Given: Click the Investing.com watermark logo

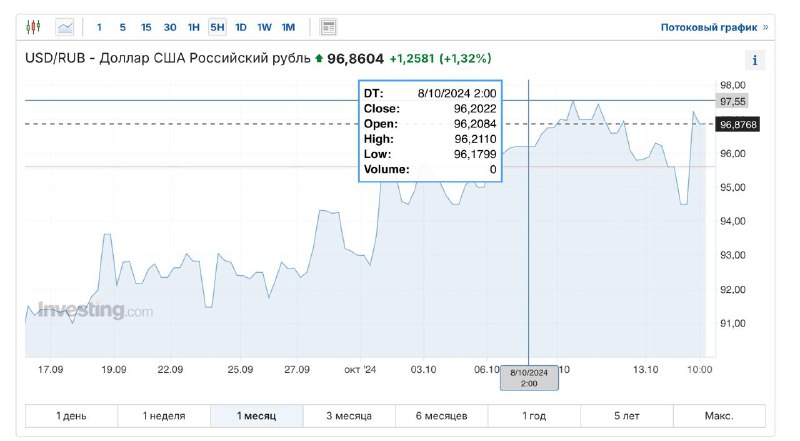Looking at the screenshot, I should point(96,311).
